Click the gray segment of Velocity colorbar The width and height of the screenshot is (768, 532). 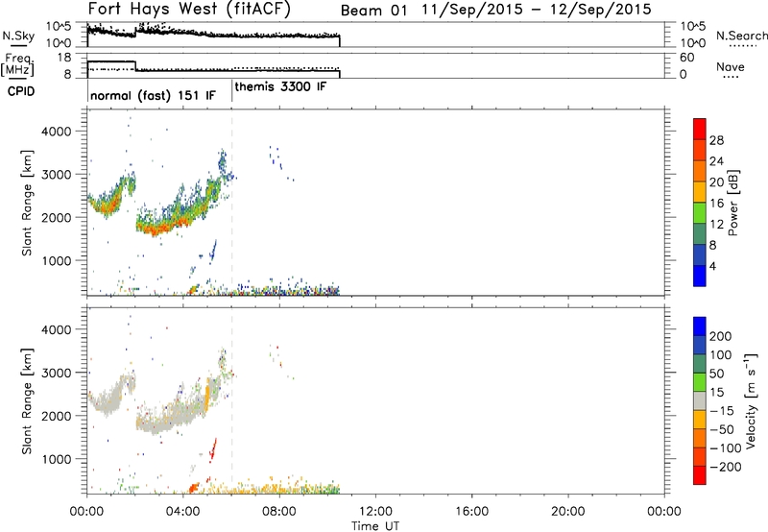pyautogui.click(x=700, y=401)
